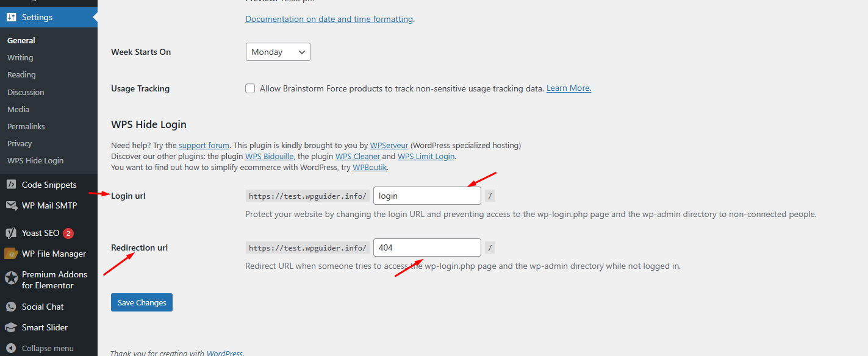Click the Redirection url label

[x=139, y=247]
